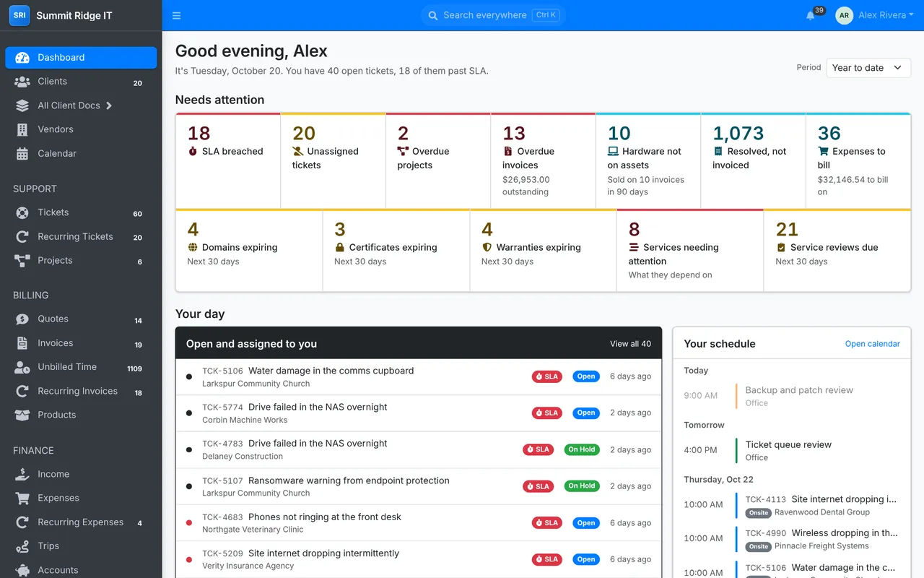Open the Unassigned tickets card

click(333, 160)
